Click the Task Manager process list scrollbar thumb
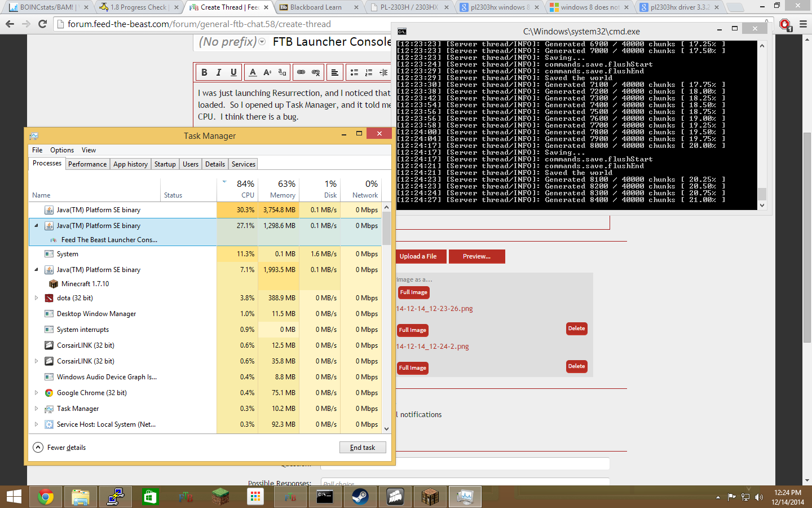Viewport: 812px width, 508px height. (x=386, y=229)
